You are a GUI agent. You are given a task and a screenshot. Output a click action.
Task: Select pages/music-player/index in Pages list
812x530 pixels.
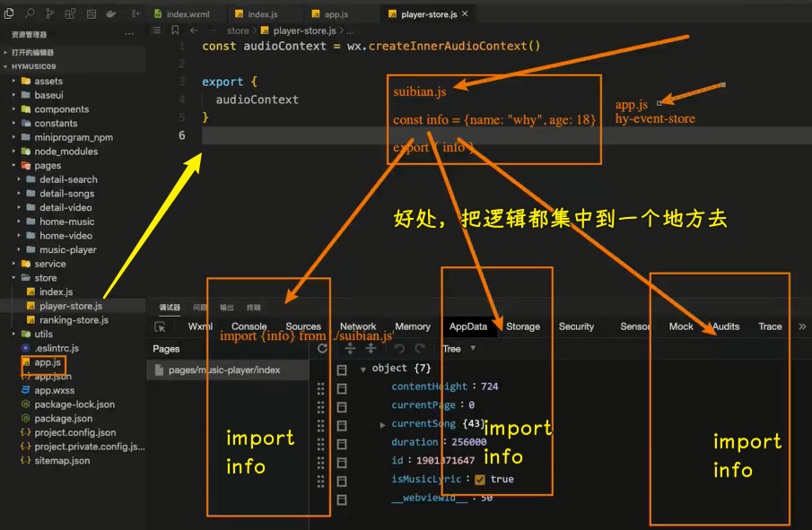(x=228, y=369)
